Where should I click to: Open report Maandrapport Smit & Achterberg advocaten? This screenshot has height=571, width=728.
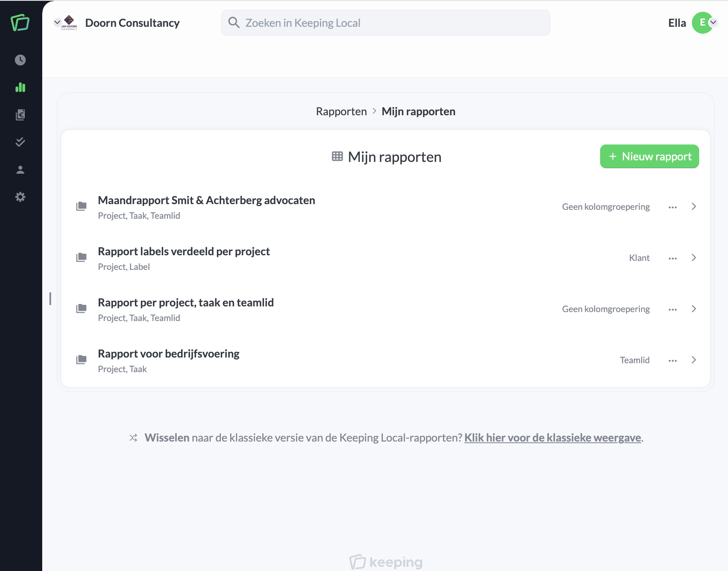coord(206,200)
